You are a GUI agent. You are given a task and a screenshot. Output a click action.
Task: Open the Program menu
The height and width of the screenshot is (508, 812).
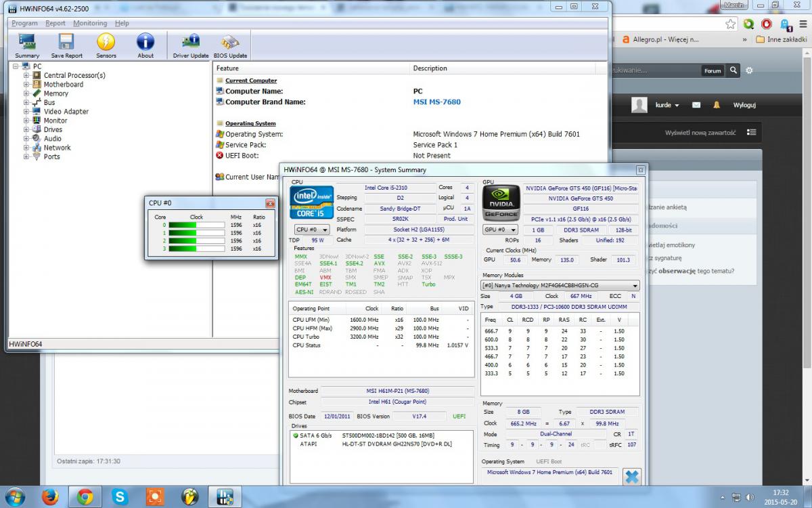pos(25,23)
